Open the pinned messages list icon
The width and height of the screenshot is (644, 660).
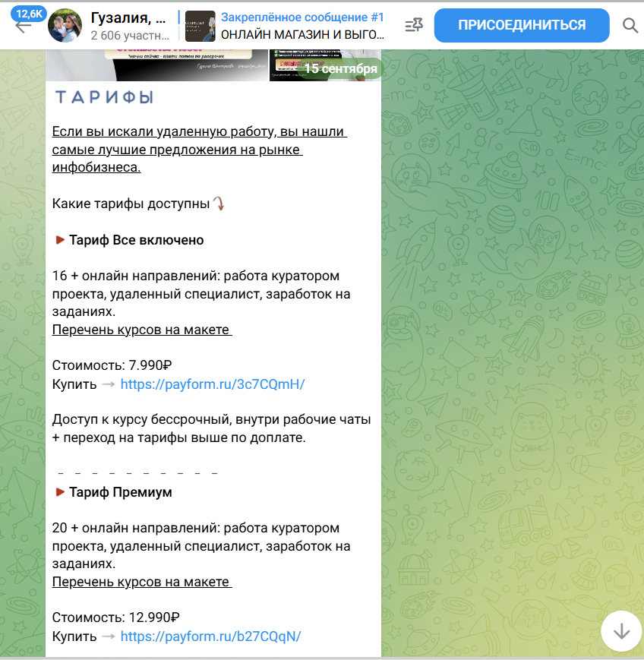click(414, 25)
